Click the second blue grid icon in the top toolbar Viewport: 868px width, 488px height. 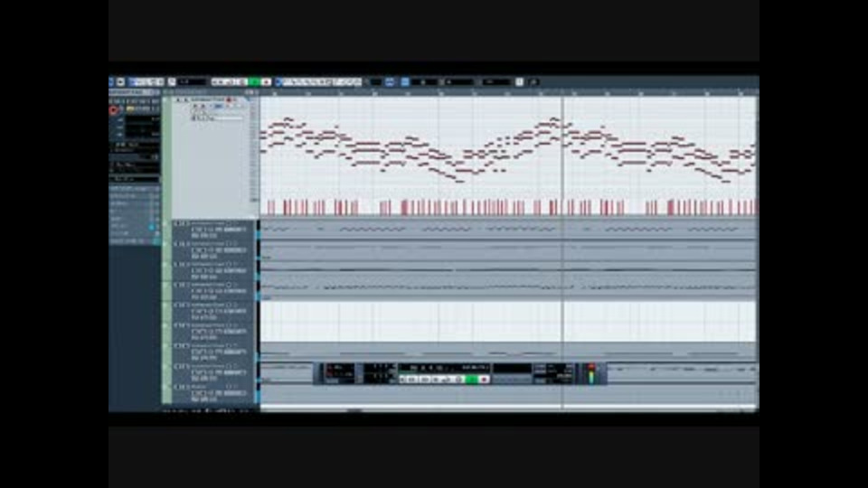405,82
